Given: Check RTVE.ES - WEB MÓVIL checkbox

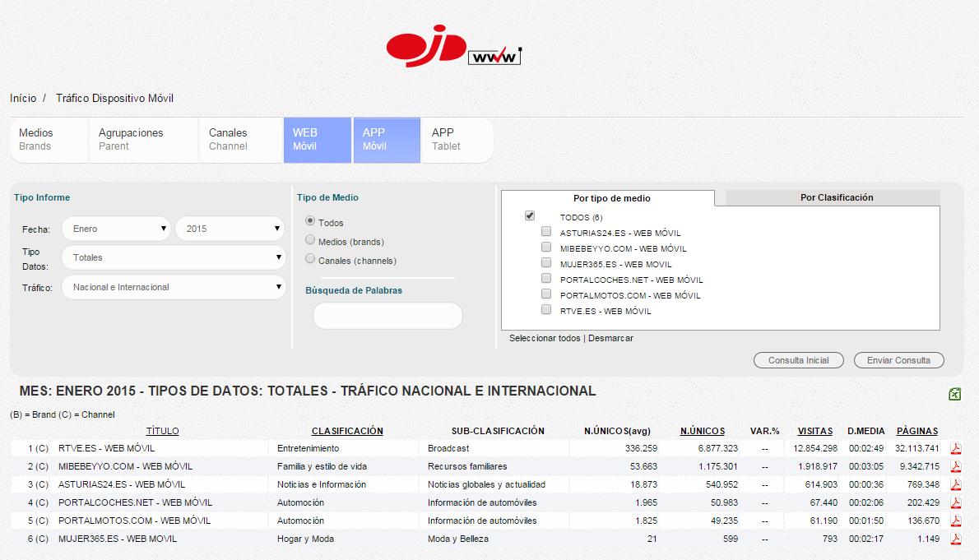Looking at the screenshot, I should tap(546, 310).
